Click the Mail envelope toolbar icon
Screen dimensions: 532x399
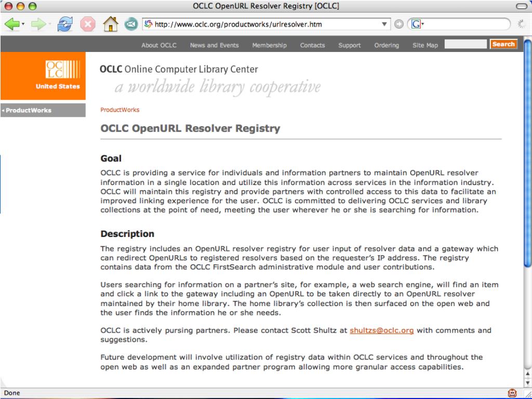coord(131,24)
